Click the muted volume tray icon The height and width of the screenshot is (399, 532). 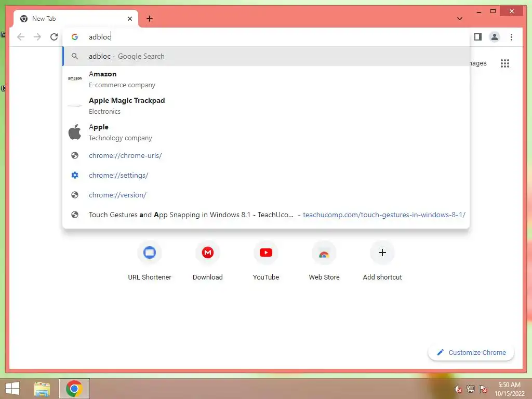pyautogui.click(x=458, y=389)
